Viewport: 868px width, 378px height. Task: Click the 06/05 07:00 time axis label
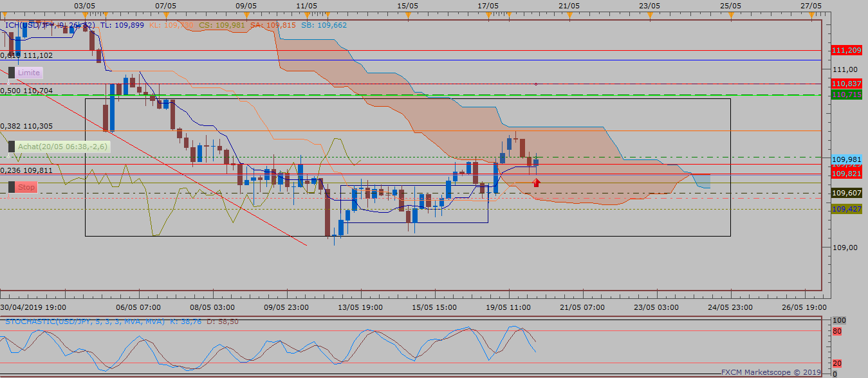click(138, 307)
